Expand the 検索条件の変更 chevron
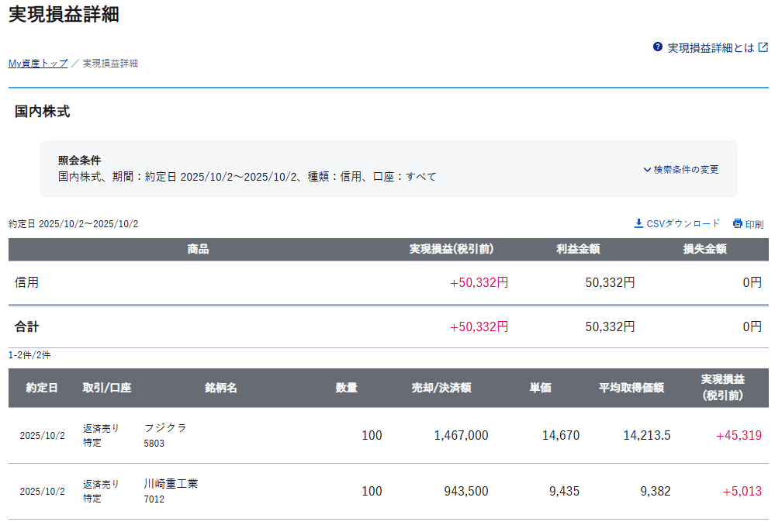 click(x=647, y=169)
